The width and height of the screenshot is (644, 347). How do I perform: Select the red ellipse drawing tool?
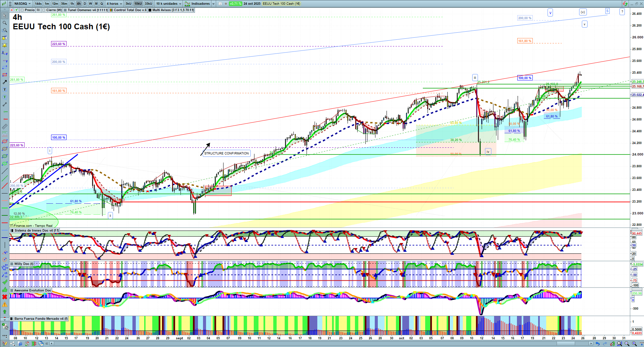click(5, 141)
